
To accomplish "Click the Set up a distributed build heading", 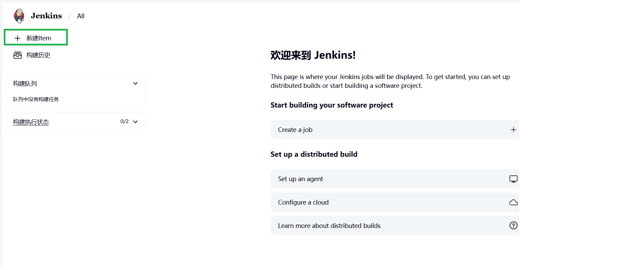I will [x=314, y=154].
